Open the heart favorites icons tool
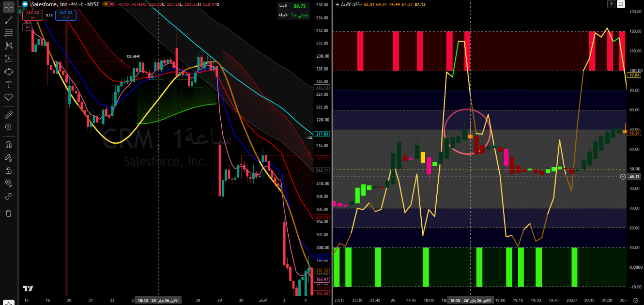The width and height of the screenshot is (644, 305). 8,97
